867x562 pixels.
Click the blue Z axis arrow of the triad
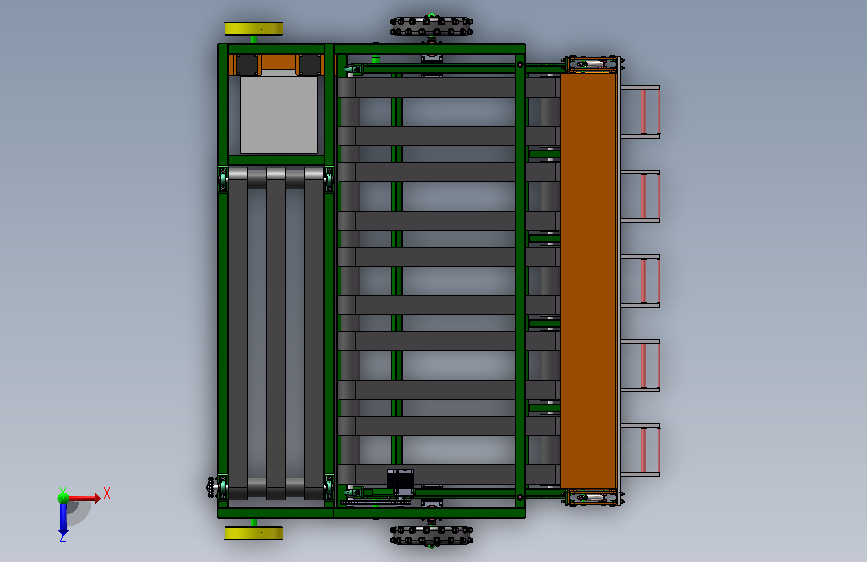coord(63,520)
